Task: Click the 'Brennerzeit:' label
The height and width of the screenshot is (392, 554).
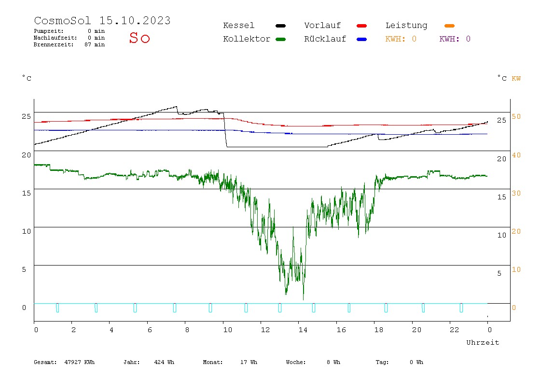Action: click(54, 44)
